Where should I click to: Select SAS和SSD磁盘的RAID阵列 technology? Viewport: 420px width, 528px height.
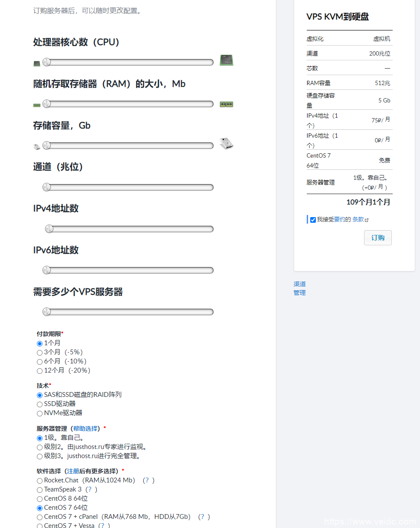(40, 395)
